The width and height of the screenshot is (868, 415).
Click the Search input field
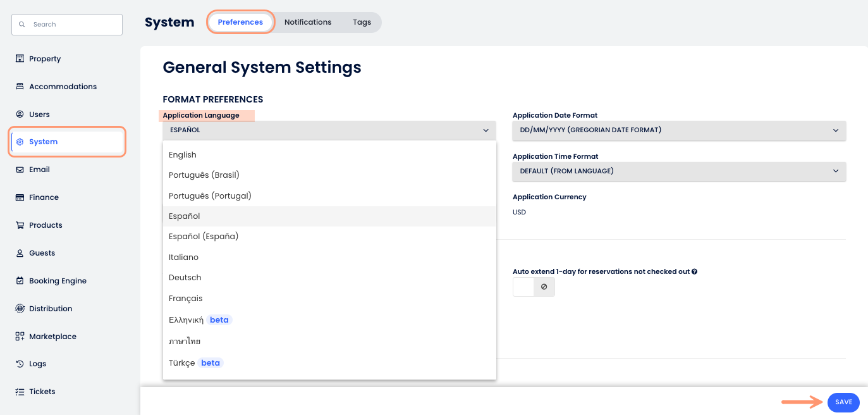pos(67,25)
